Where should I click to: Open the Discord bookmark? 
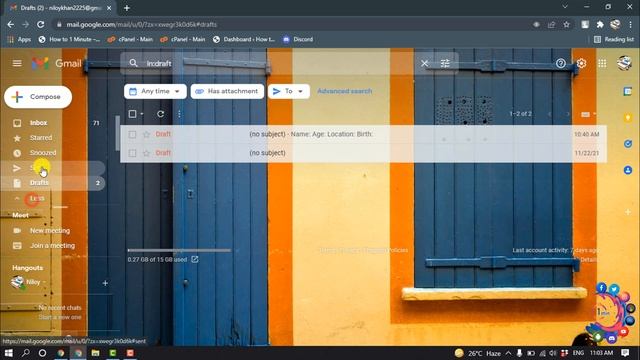tap(298, 40)
